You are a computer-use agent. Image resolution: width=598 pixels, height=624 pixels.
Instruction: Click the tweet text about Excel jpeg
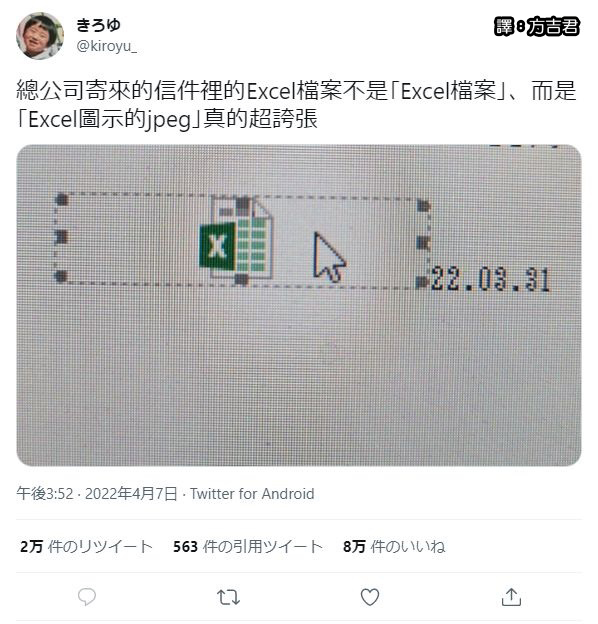[296, 105]
